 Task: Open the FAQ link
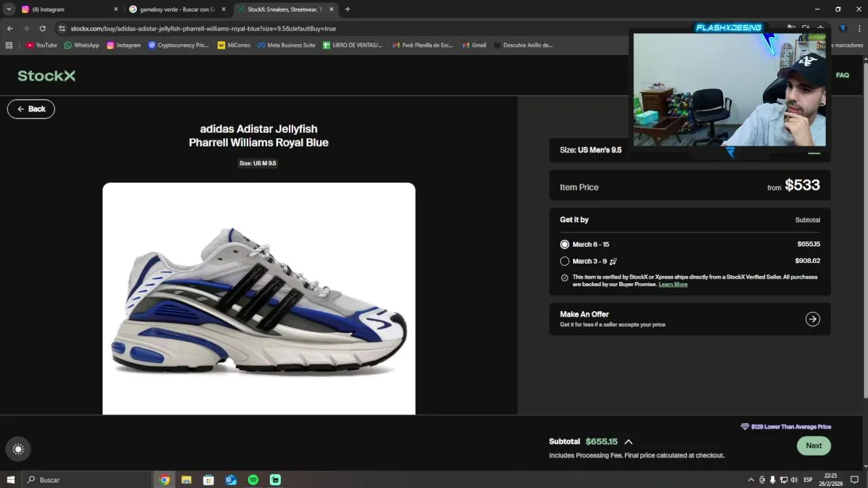(842, 75)
